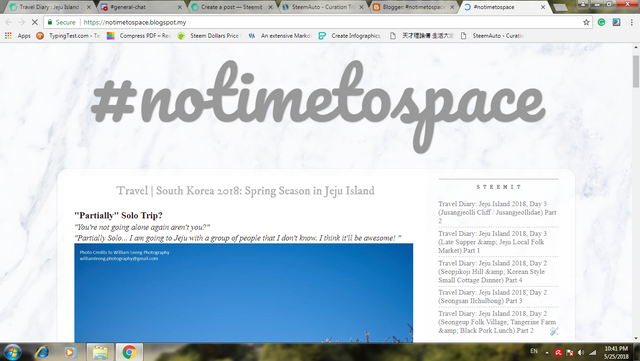640x361 pixels.
Task: Open the Grammarly extension icon
Action: (601, 22)
